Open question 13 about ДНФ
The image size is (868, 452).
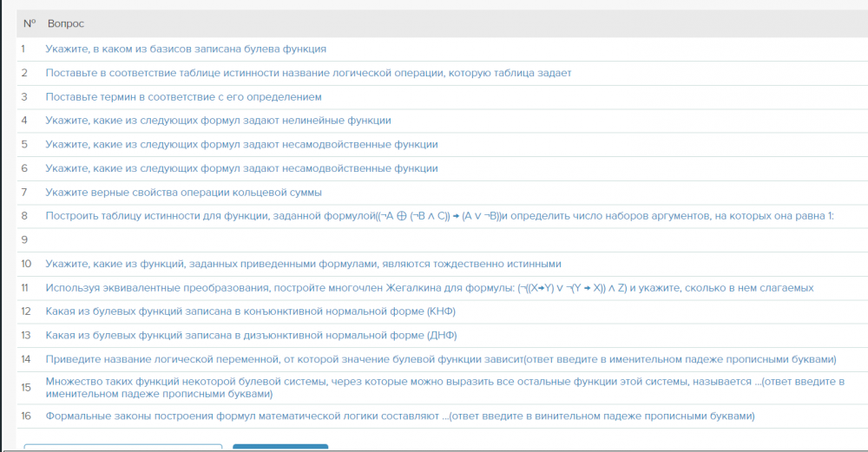tap(251, 335)
